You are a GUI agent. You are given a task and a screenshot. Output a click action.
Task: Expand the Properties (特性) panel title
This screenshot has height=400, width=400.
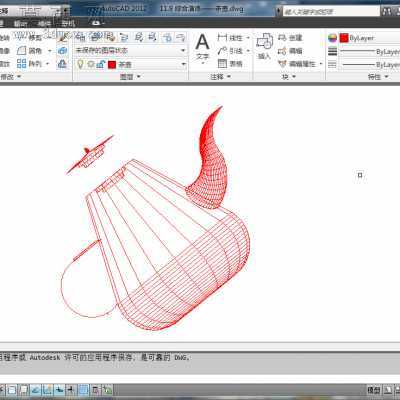click(378, 77)
